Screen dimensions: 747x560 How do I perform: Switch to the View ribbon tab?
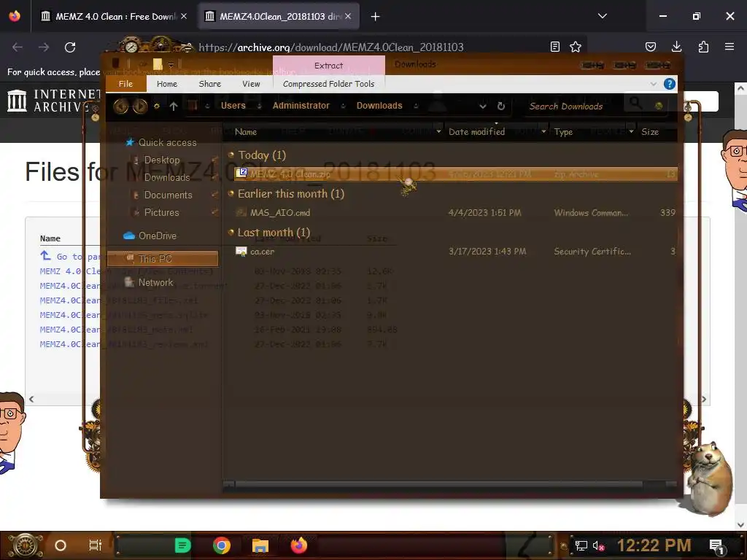251,84
